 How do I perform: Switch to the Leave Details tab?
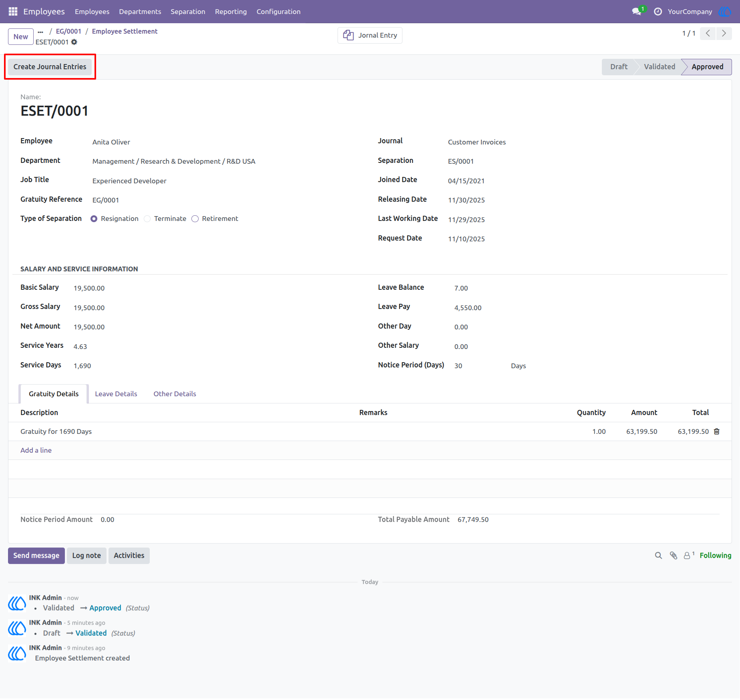tap(116, 394)
